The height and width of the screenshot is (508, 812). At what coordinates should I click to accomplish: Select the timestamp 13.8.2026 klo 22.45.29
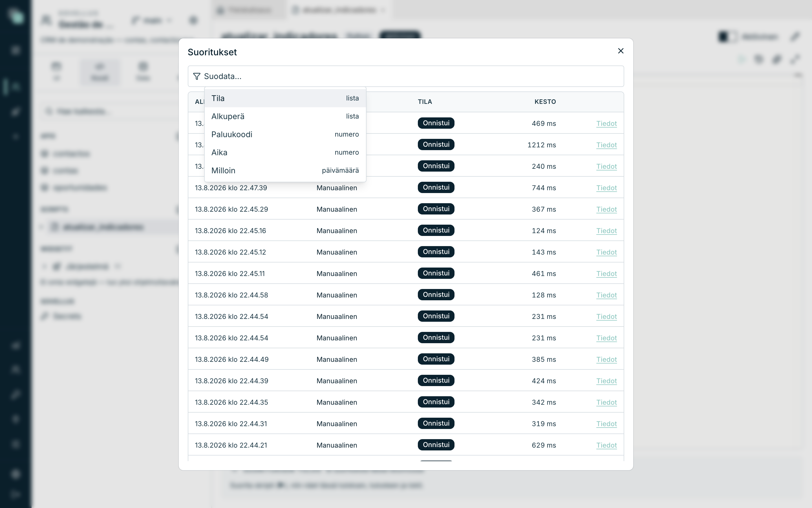(231, 210)
